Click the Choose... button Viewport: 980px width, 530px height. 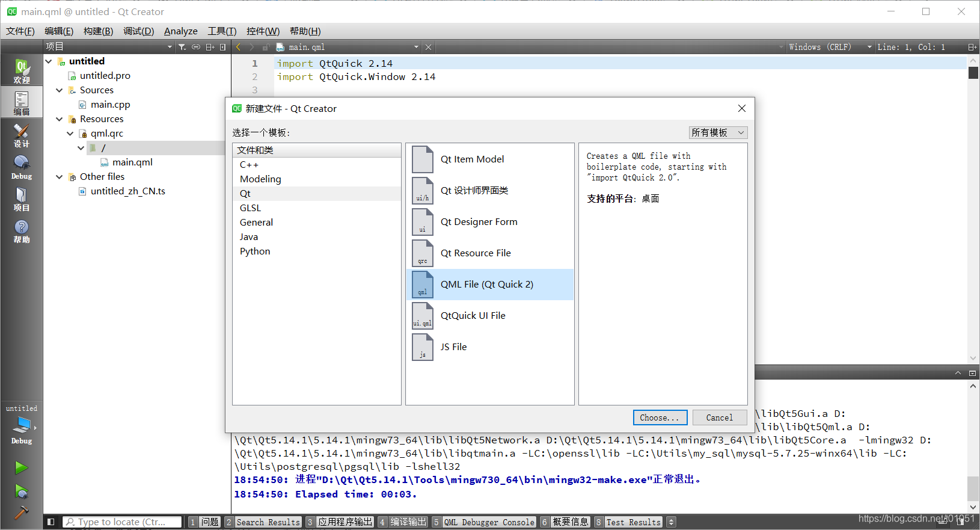(660, 418)
